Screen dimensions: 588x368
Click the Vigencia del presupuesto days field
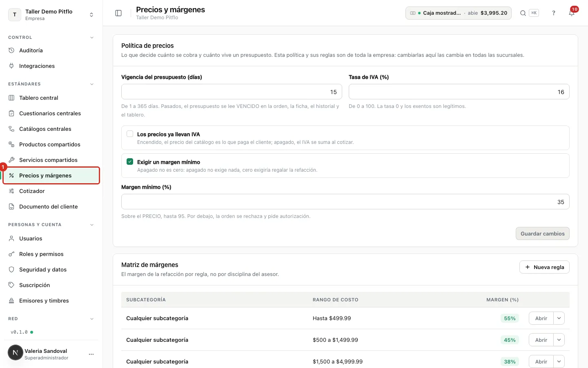[232, 92]
